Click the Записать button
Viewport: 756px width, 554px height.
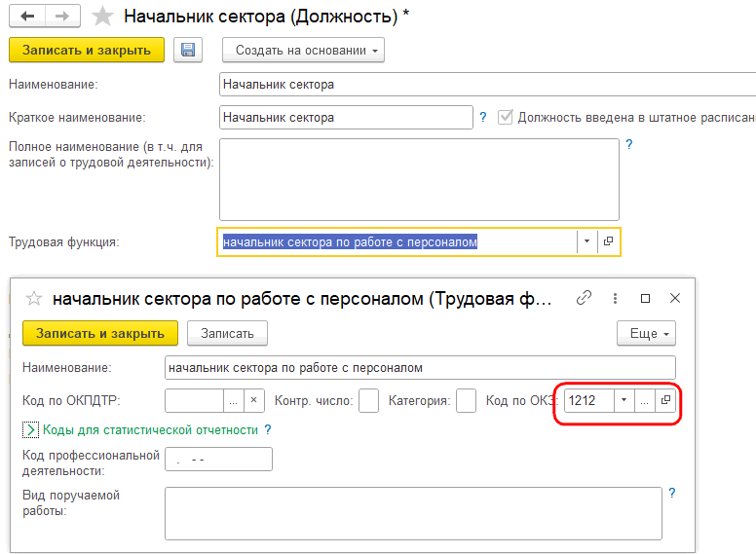point(227,333)
